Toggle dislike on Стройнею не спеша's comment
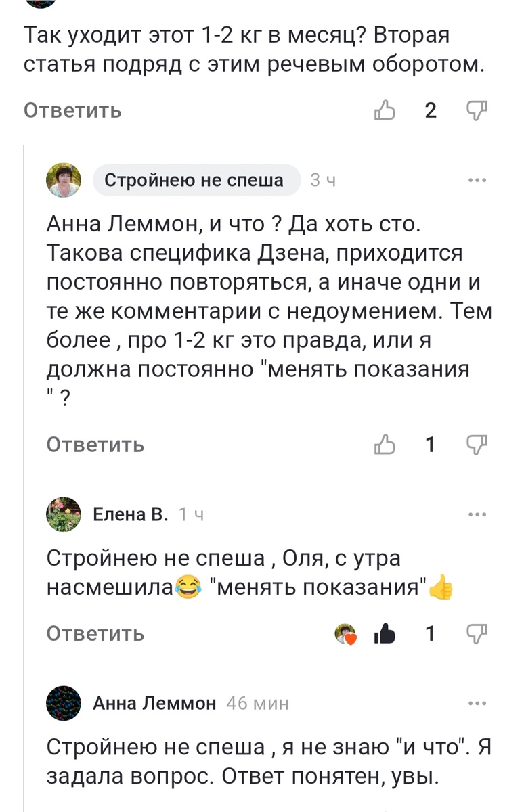This screenshot has width=524, height=812. point(478,445)
